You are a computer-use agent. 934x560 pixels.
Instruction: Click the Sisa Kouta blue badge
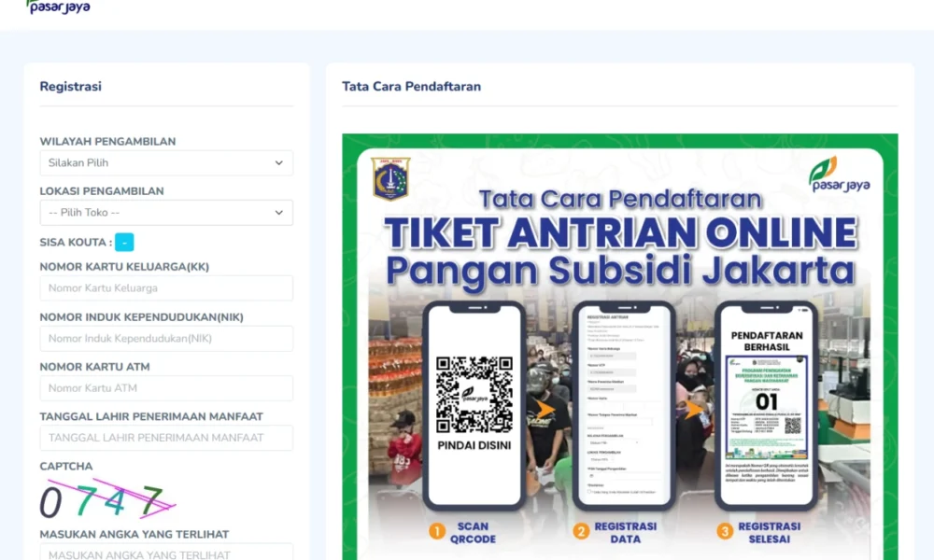pyautogui.click(x=124, y=243)
